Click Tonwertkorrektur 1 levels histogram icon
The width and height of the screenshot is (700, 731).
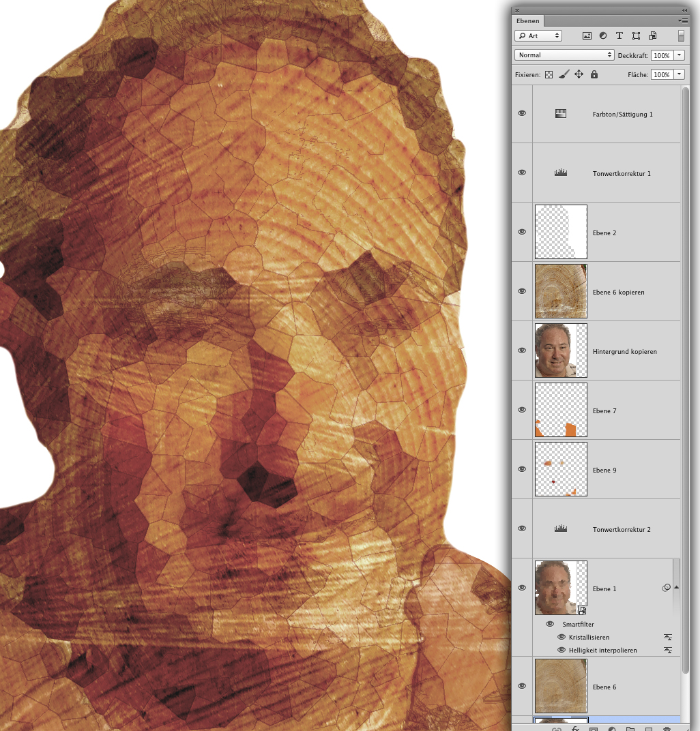point(561,173)
